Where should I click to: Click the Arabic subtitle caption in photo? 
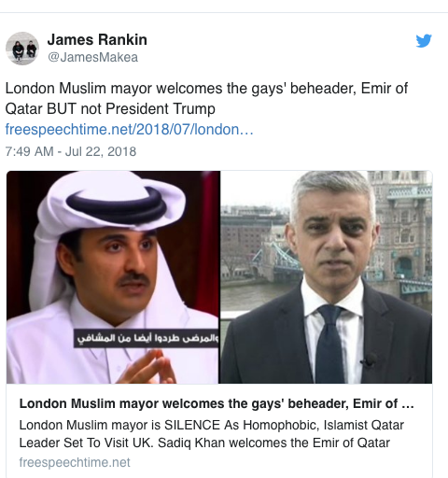coord(147,338)
